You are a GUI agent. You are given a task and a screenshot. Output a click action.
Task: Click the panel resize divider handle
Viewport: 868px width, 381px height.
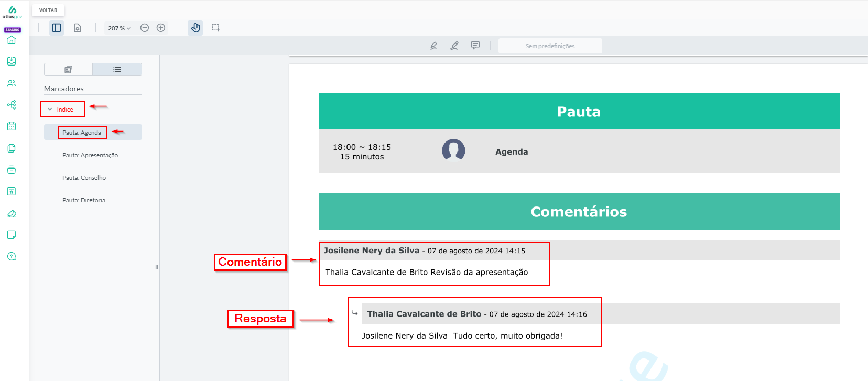coord(157,267)
